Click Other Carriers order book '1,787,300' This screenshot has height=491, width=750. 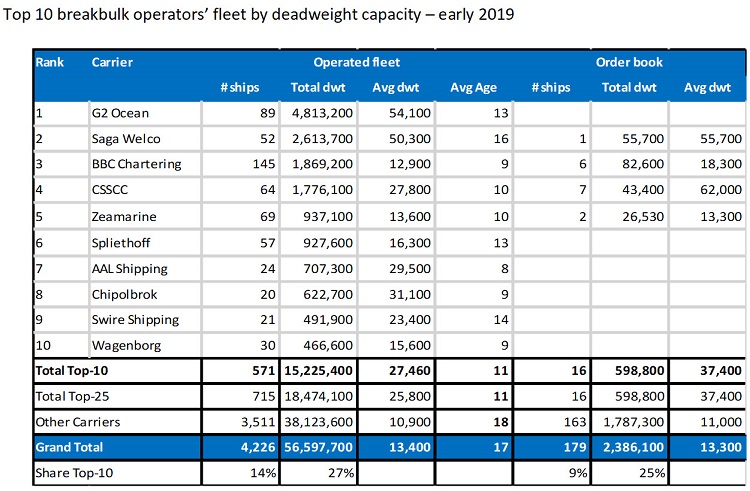point(633,422)
